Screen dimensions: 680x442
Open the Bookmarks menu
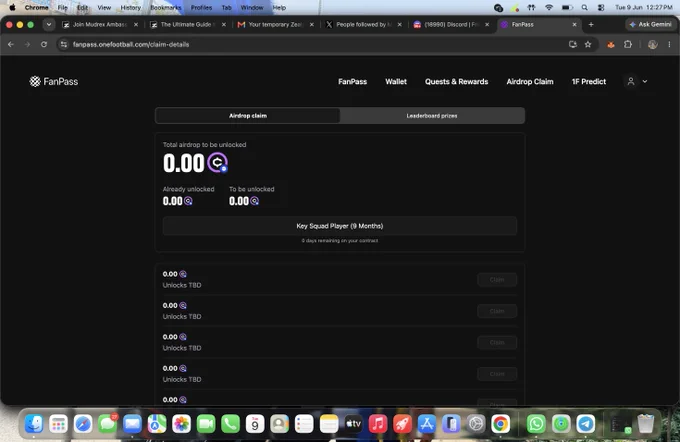point(166,7)
